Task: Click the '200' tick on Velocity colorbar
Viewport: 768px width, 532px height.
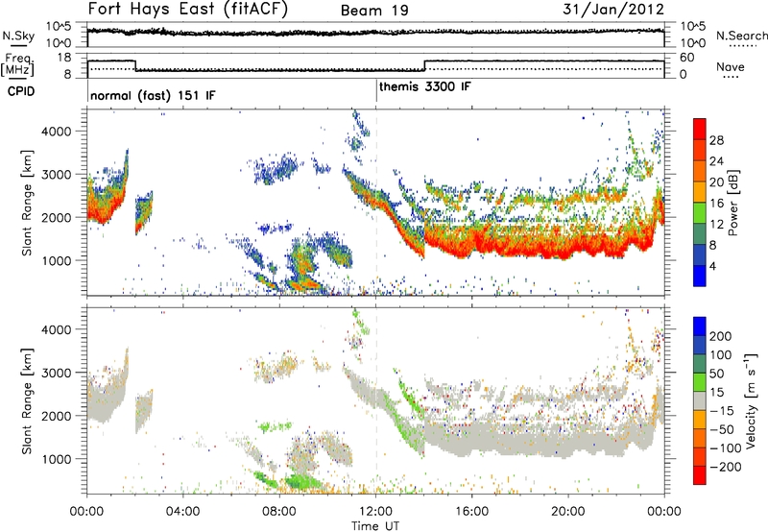Action: (721, 336)
